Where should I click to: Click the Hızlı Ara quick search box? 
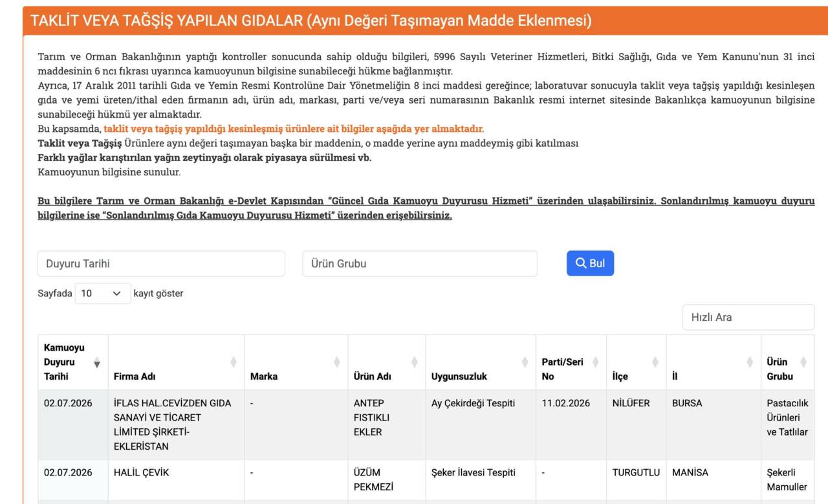[748, 317]
